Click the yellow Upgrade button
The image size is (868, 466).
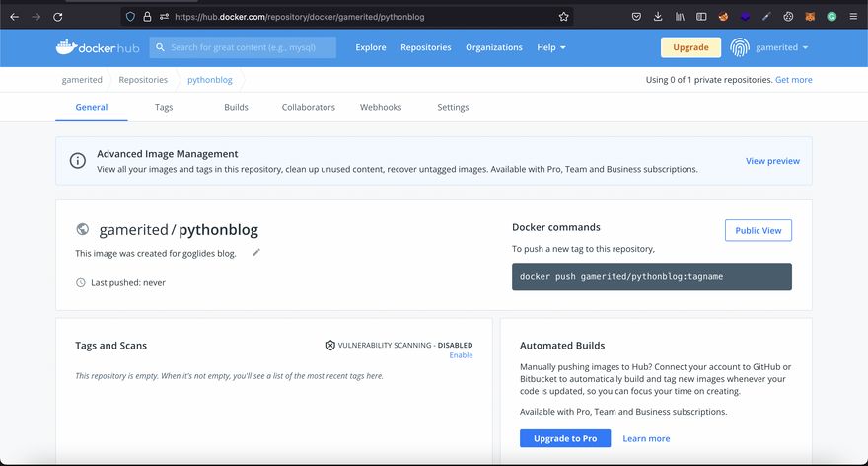pos(690,47)
